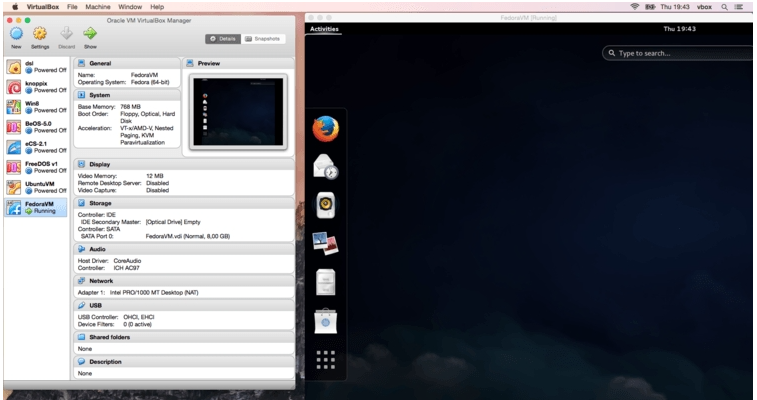Open the Notification Center list icon
757x400 pixels.
tap(739, 7)
